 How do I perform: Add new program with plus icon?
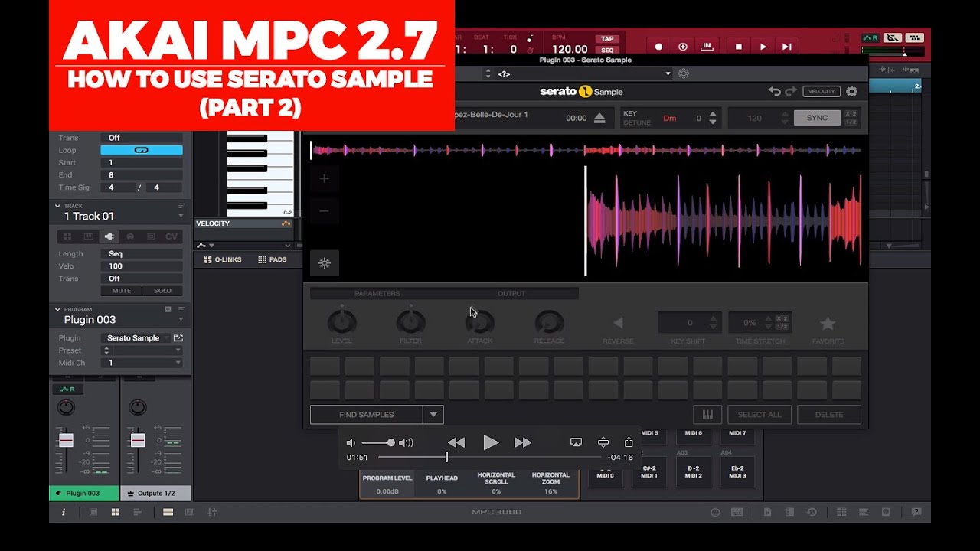tap(168, 309)
